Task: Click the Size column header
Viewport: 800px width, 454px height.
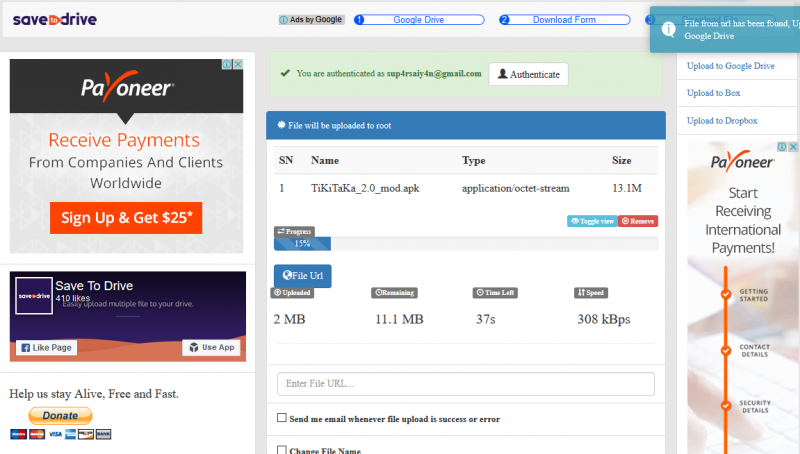Action: pyautogui.click(x=621, y=160)
